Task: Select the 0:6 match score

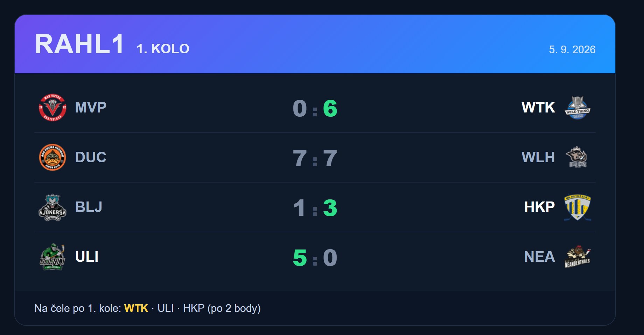Action: coord(315,108)
